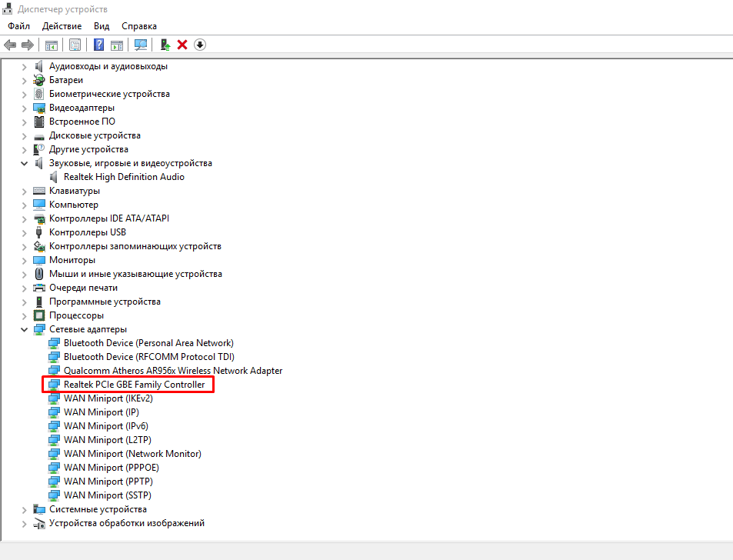Select WAN Miniport (IKEv2)
This screenshot has height=560, width=733.
pyautogui.click(x=108, y=398)
